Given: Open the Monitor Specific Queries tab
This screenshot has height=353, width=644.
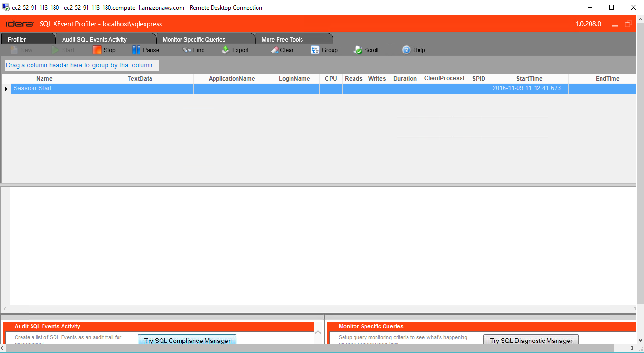Looking at the screenshot, I should point(193,39).
